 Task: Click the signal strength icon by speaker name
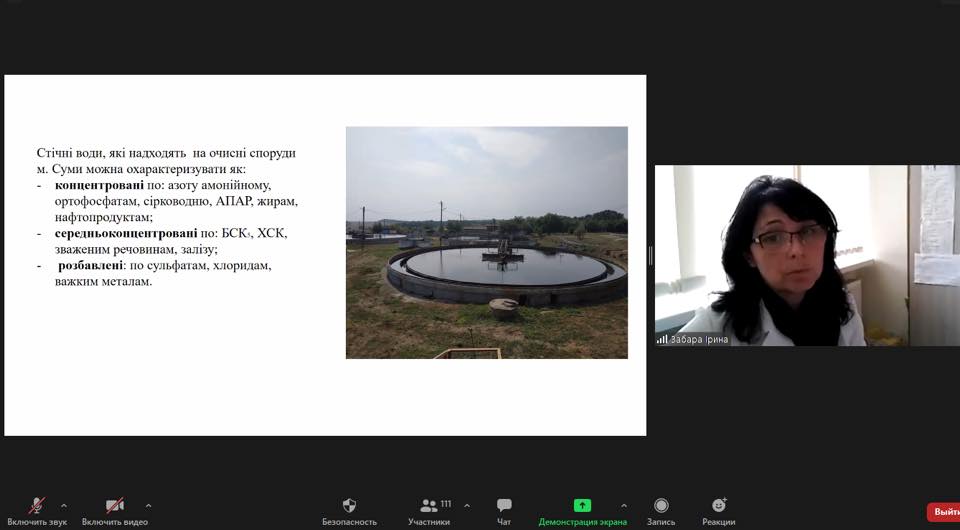[662, 339]
